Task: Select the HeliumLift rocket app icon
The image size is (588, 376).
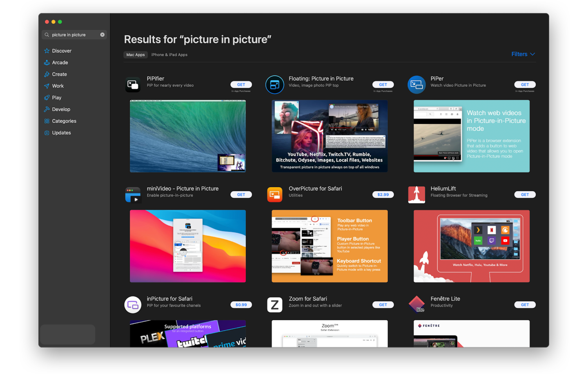Action: 416,195
